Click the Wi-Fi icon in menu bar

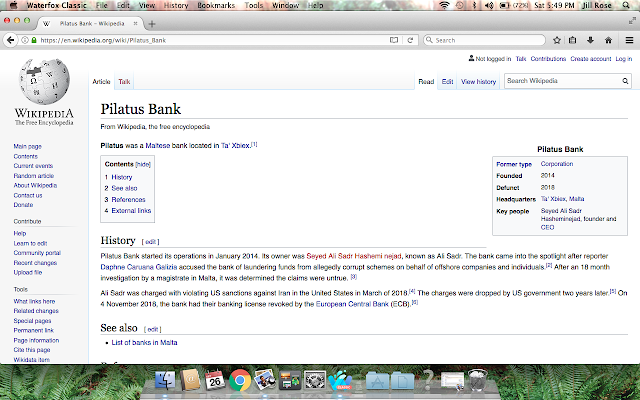pos(444,5)
